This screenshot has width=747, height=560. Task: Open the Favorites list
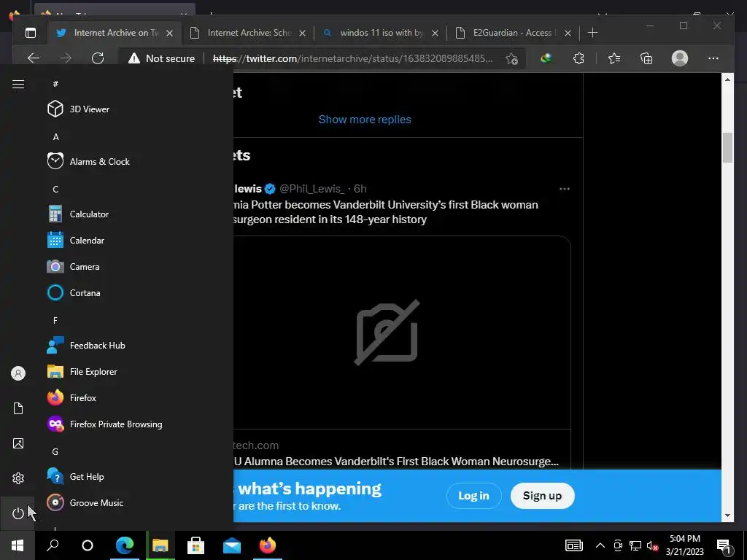(614, 58)
